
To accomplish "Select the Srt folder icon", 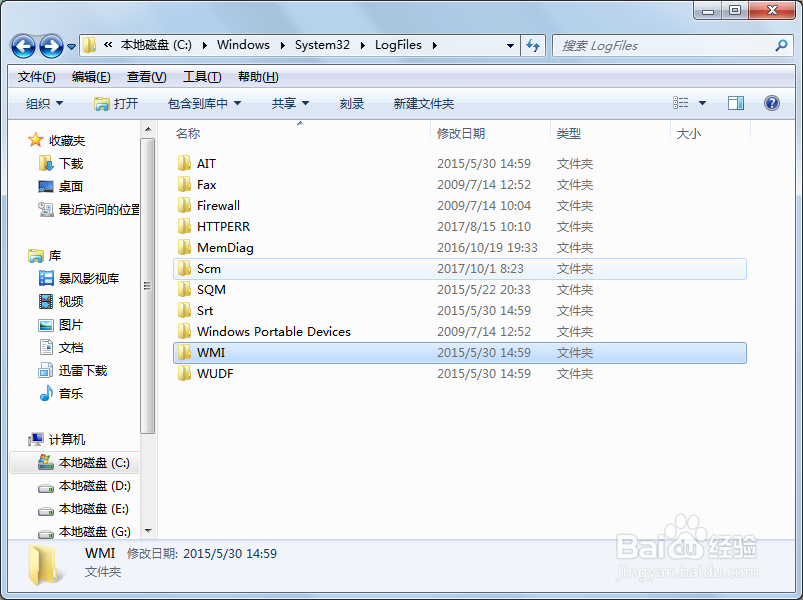I will [x=184, y=310].
